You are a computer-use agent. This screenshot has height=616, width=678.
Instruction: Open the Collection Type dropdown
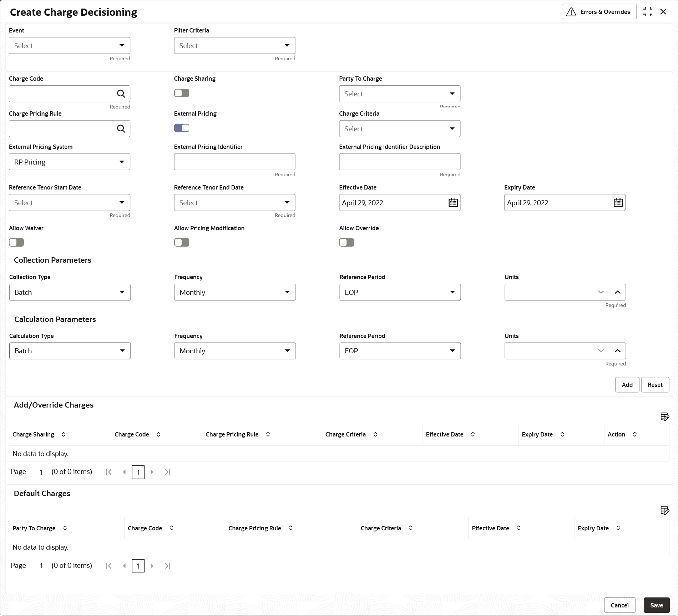click(x=70, y=292)
